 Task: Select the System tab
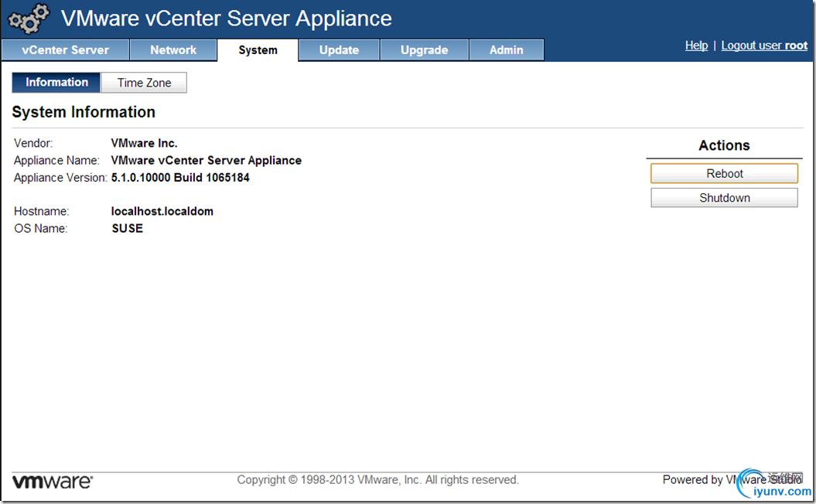click(258, 50)
